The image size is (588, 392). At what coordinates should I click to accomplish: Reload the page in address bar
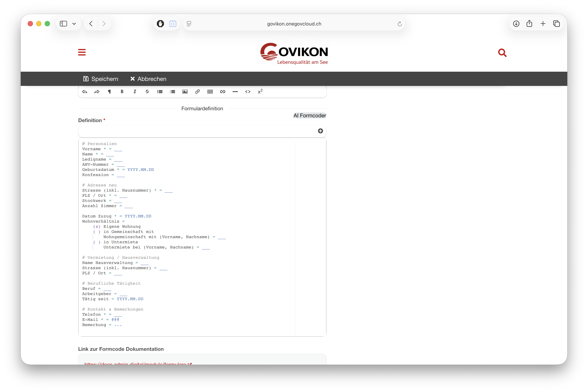(x=400, y=24)
